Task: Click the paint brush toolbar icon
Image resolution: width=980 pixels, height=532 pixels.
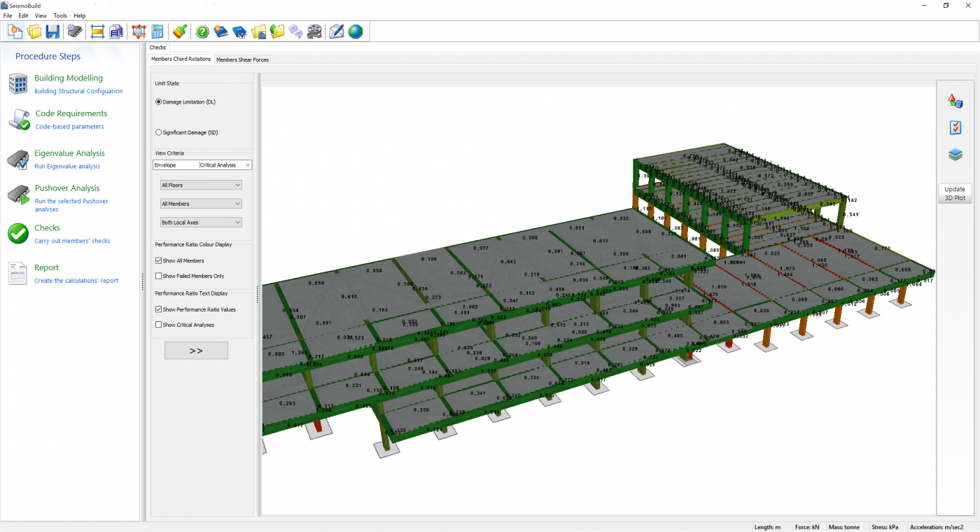Action: point(180,31)
